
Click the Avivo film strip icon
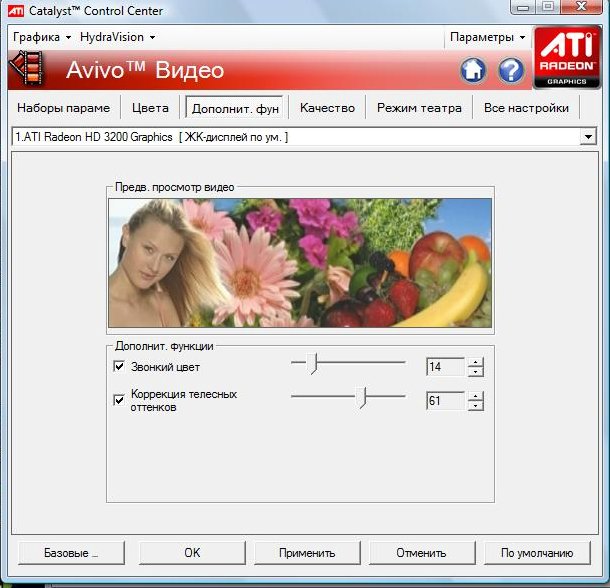click(x=26, y=68)
